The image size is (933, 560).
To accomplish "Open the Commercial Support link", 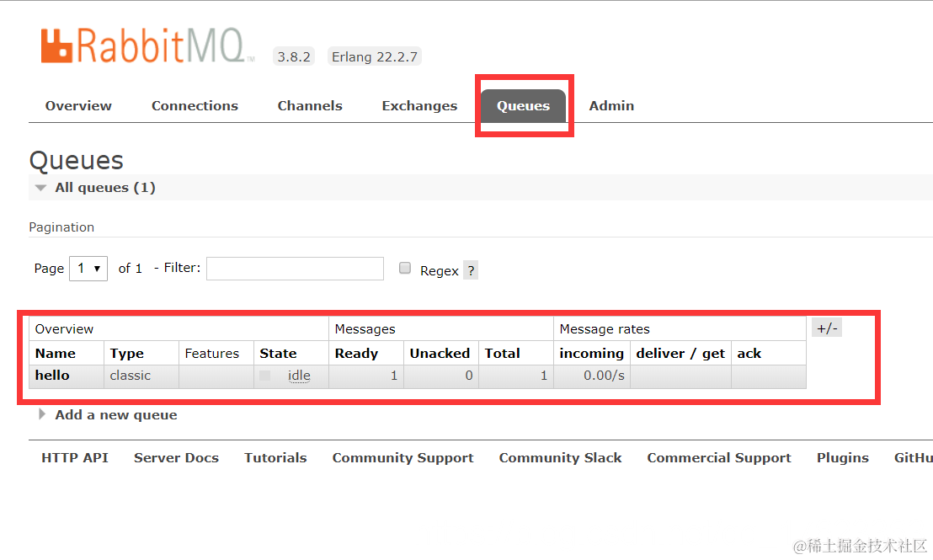I will click(x=719, y=457).
